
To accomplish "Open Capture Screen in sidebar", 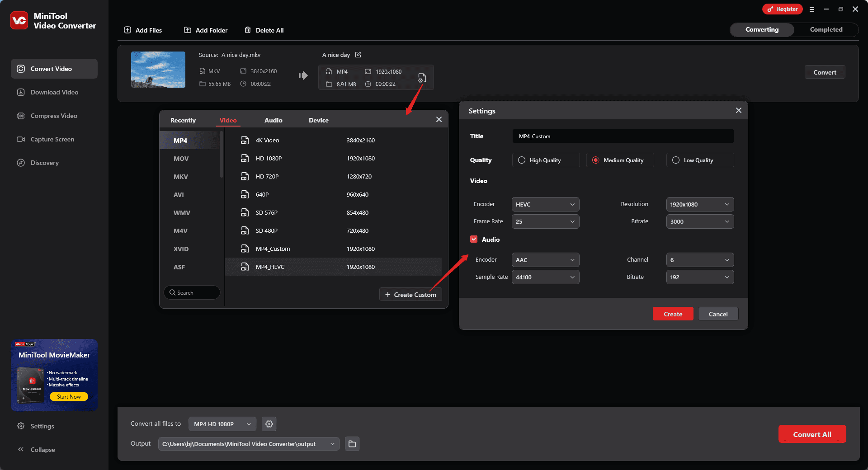I will point(54,139).
